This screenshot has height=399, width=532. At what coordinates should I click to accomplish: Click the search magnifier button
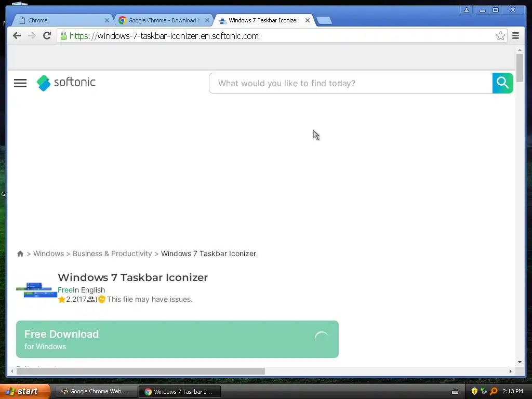502,83
